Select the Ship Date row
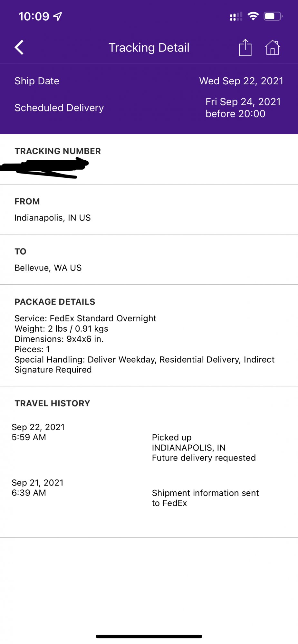Image resolution: width=298 pixels, height=644 pixels. tap(149, 81)
